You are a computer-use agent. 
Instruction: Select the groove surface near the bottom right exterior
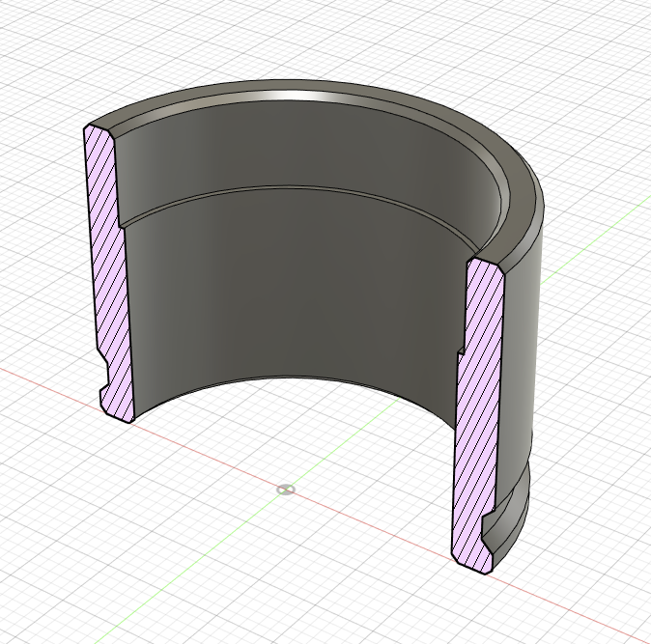(x=509, y=513)
